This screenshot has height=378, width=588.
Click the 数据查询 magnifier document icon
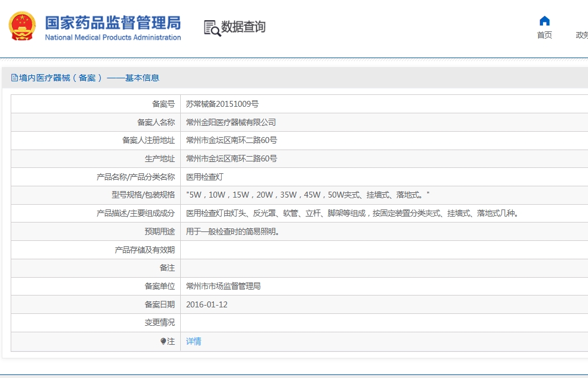[212, 28]
